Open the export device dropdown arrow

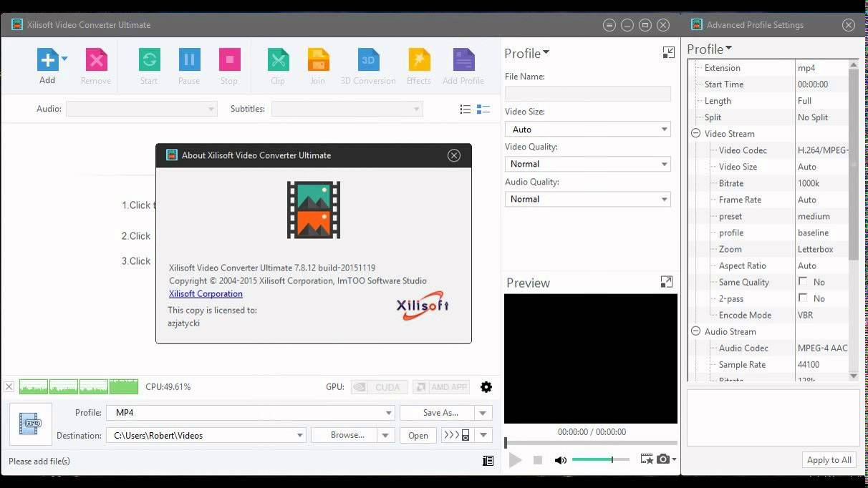click(483, 435)
